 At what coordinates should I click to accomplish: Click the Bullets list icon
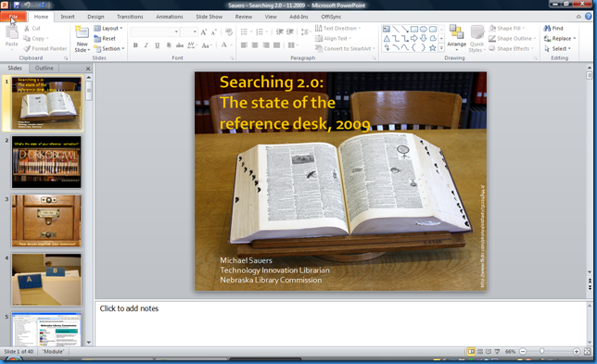point(244,31)
